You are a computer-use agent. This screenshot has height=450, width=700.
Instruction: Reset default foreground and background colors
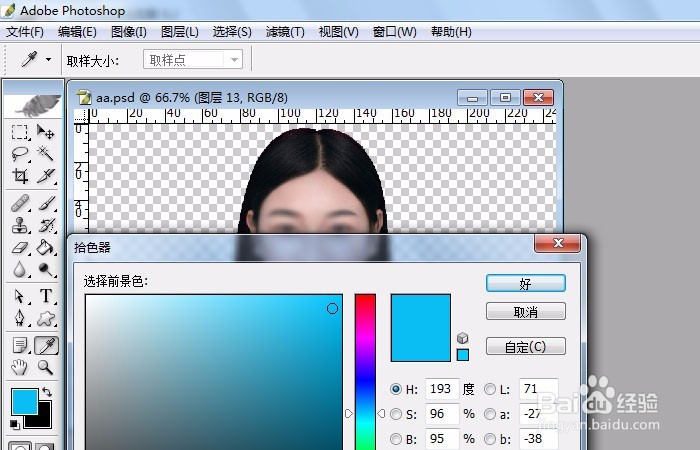[x=14, y=425]
